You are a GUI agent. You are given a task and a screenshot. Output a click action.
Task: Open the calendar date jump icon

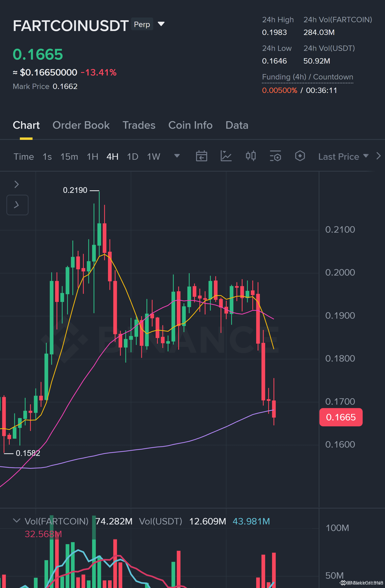pyautogui.click(x=201, y=156)
